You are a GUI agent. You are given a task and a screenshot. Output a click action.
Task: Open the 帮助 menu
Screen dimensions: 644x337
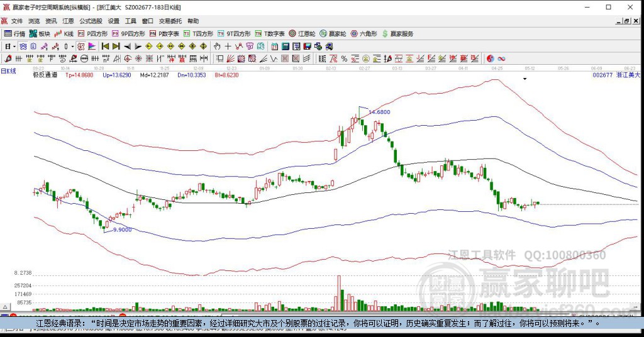[x=193, y=21]
